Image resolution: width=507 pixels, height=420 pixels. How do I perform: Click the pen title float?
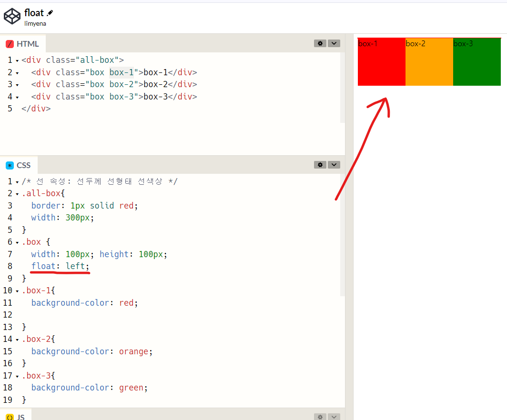click(x=34, y=13)
